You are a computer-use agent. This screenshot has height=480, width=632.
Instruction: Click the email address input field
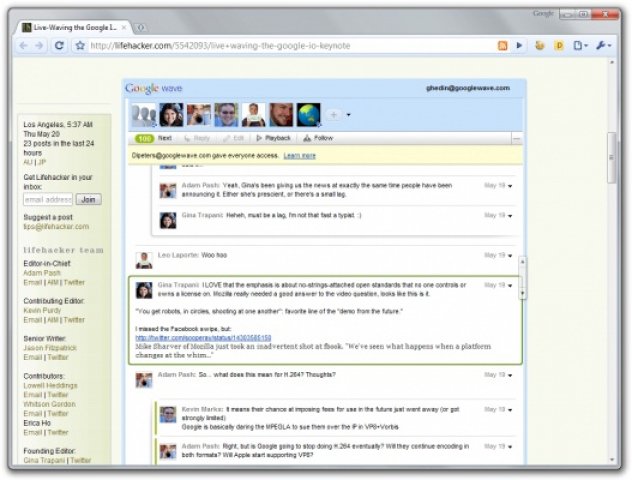(47, 199)
